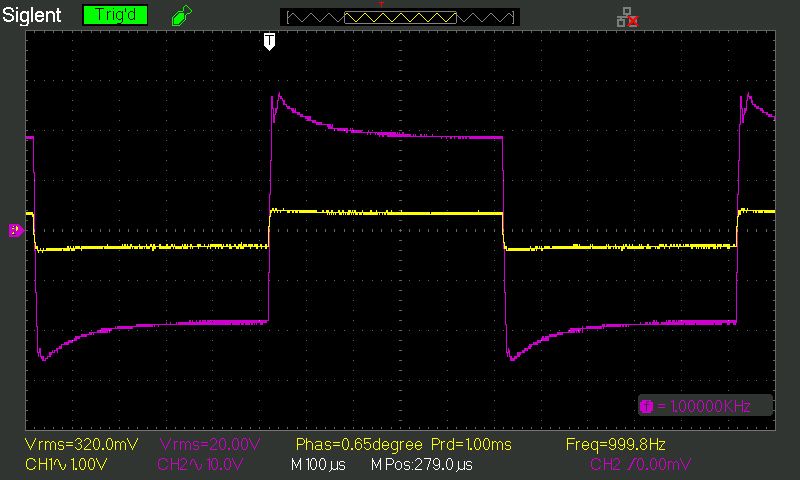Click the CH2 trigger level 0.00mV readout
The width and height of the screenshot is (800, 480).
click(640, 465)
